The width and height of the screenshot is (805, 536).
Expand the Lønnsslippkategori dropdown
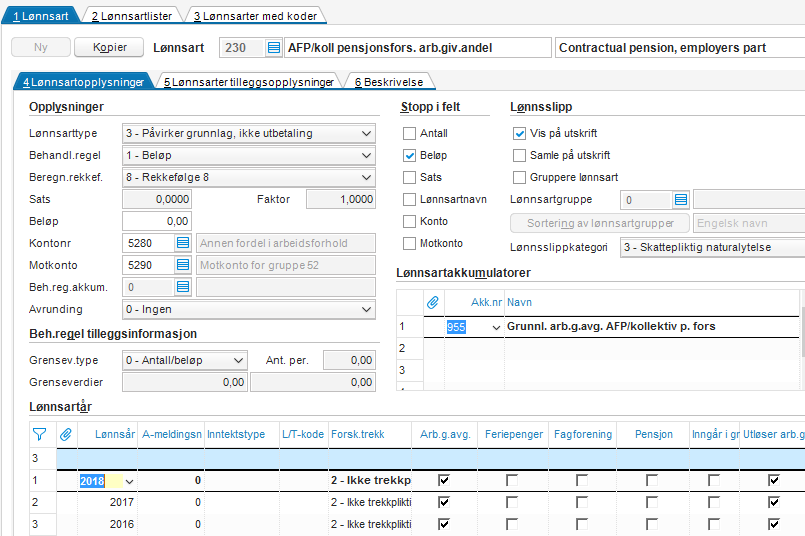tap(711, 247)
